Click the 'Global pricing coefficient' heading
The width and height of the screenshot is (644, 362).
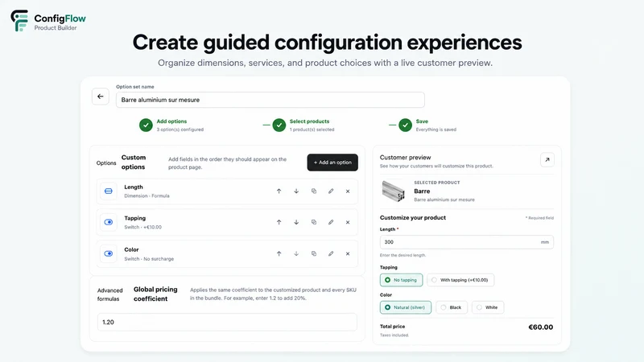pos(155,294)
